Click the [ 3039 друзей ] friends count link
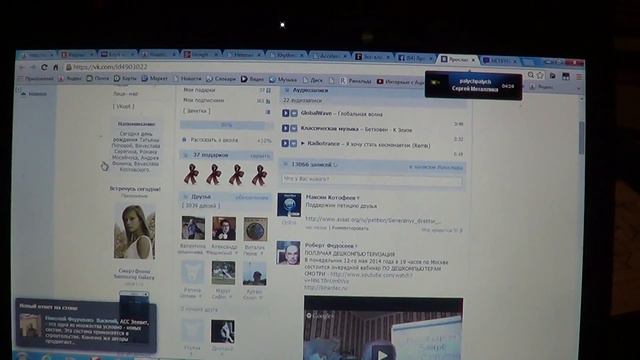Screen dimensions: 640x360 coord(201,206)
